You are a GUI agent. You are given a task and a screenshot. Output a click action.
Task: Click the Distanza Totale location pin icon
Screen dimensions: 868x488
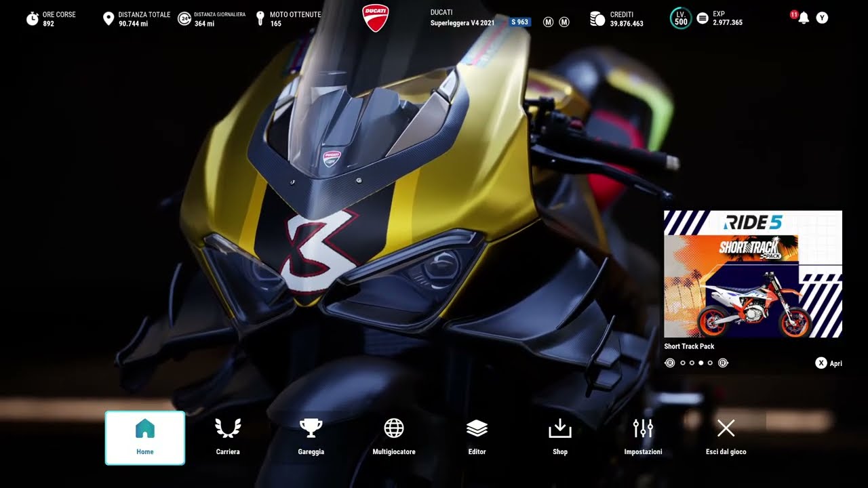click(108, 18)
